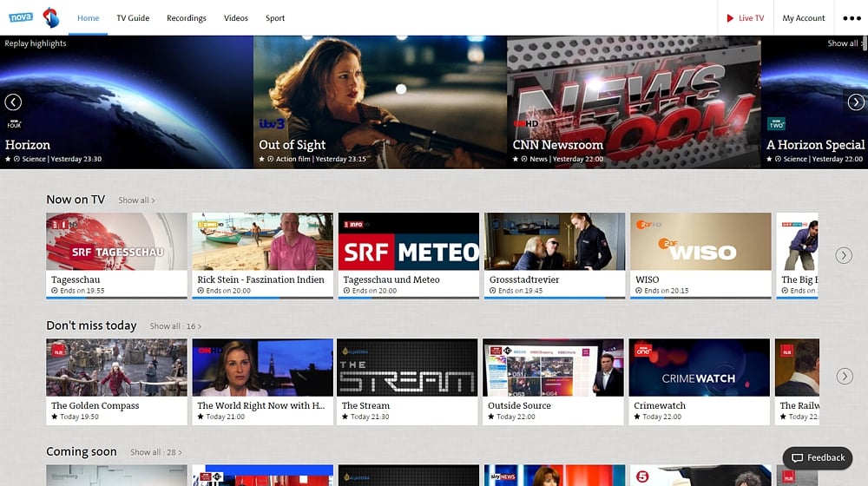
Task: Open The Golden Compass thumbnail
Action: point(117,368)
